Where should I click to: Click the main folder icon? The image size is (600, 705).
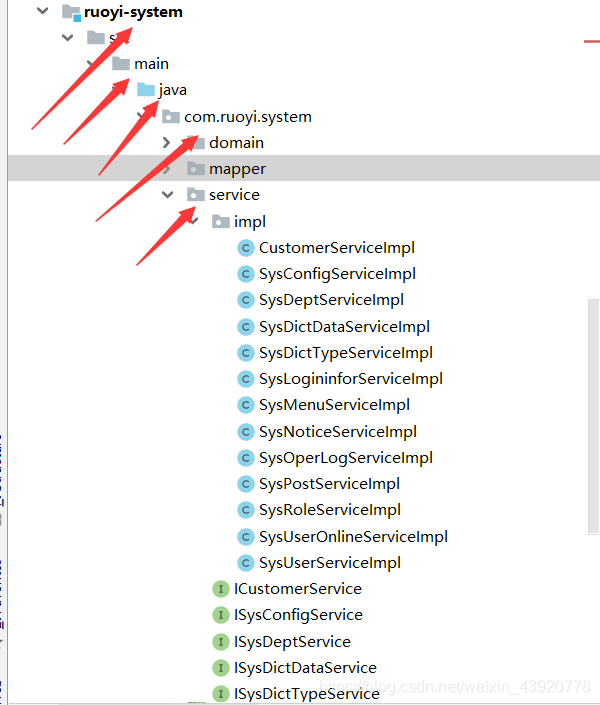click(121, 63)
